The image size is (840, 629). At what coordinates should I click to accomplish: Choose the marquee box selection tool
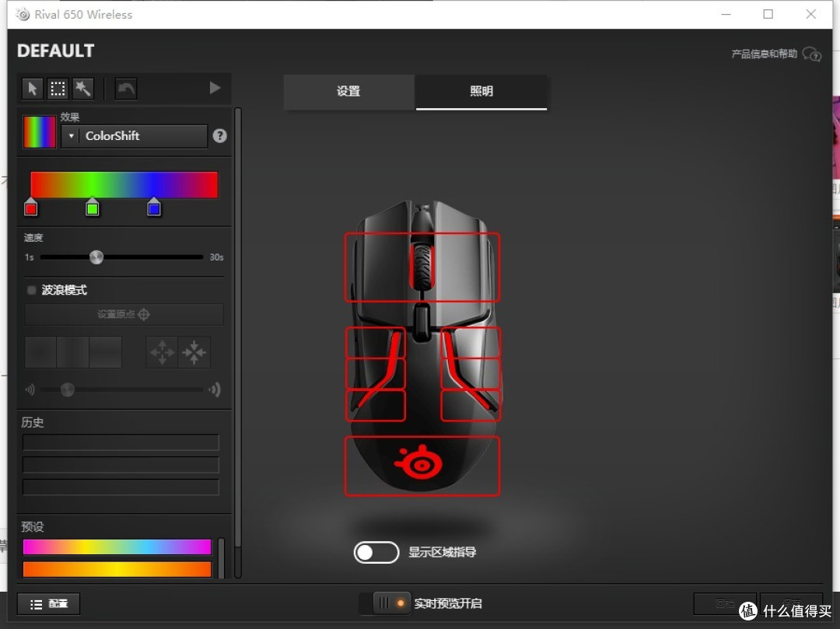[x=58, y=89]
